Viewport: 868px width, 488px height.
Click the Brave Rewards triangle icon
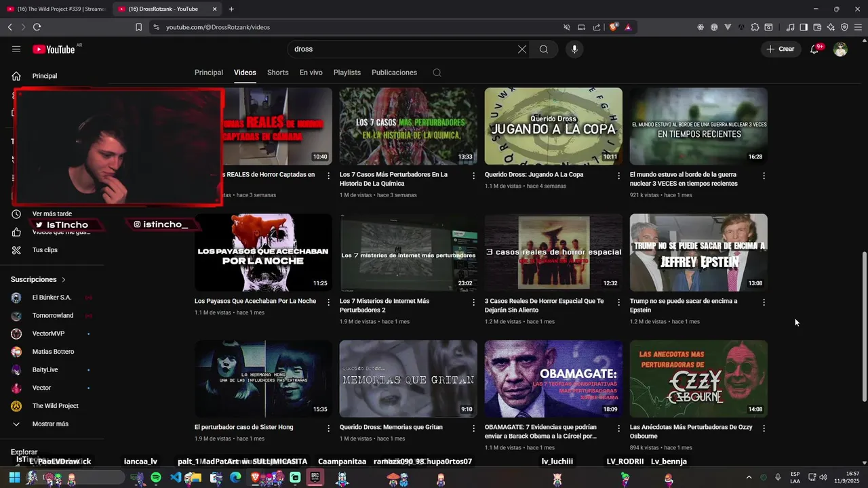tap(628, 27)
